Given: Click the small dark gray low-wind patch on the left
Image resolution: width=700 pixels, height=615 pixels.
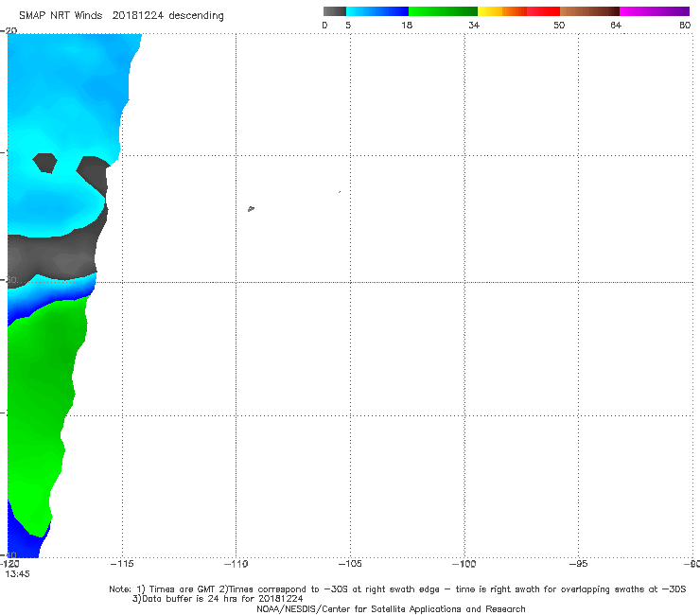Looking at the screenshot, I should 44,163.
